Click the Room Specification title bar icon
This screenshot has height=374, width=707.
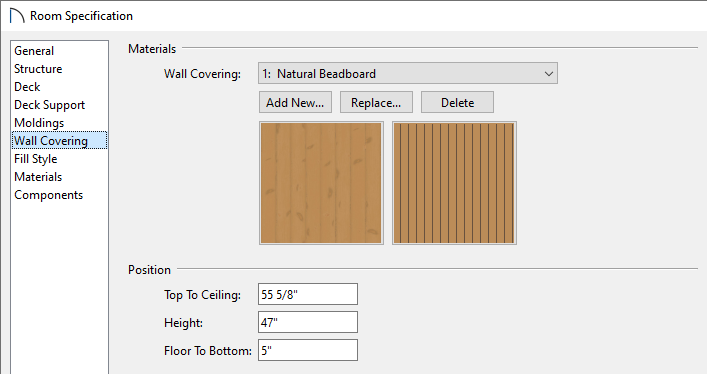pyautogui.click(x=17, y=15)
